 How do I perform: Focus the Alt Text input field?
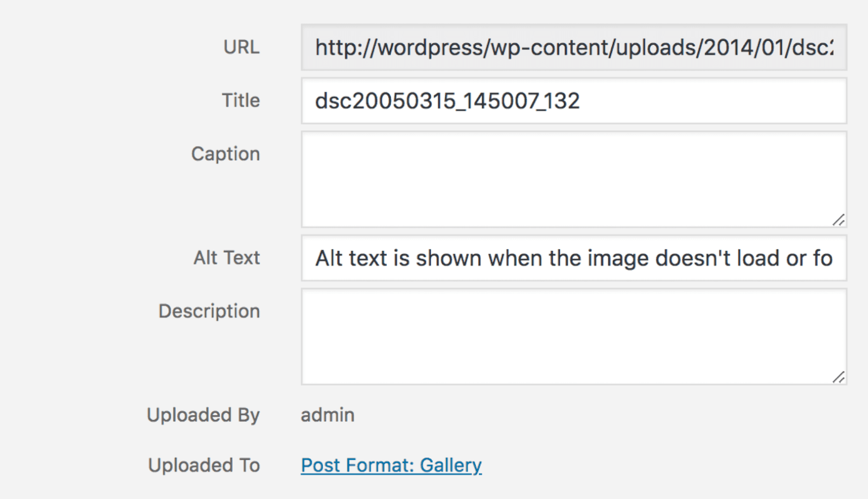coord(574,258)
